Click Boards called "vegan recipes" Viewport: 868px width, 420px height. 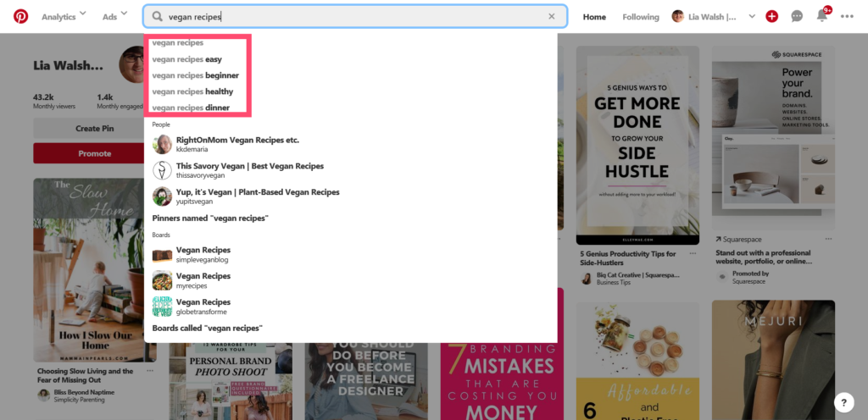point(207,329)
